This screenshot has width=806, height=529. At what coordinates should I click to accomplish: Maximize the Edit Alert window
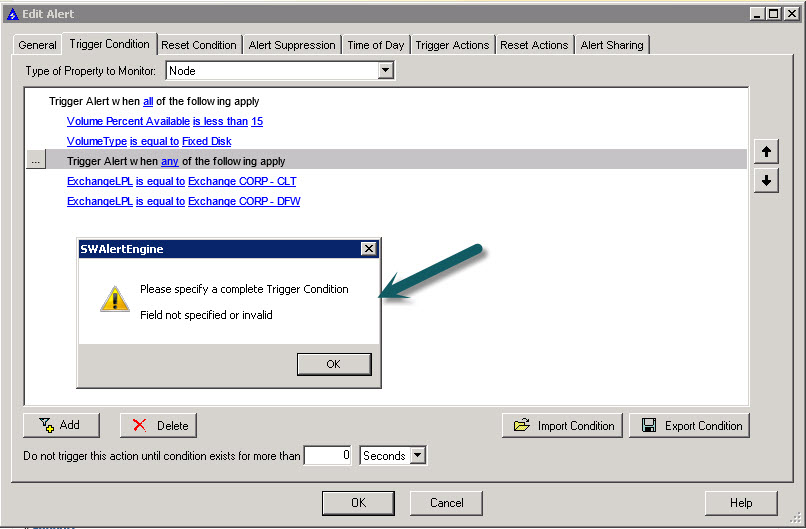click(774, 14)
